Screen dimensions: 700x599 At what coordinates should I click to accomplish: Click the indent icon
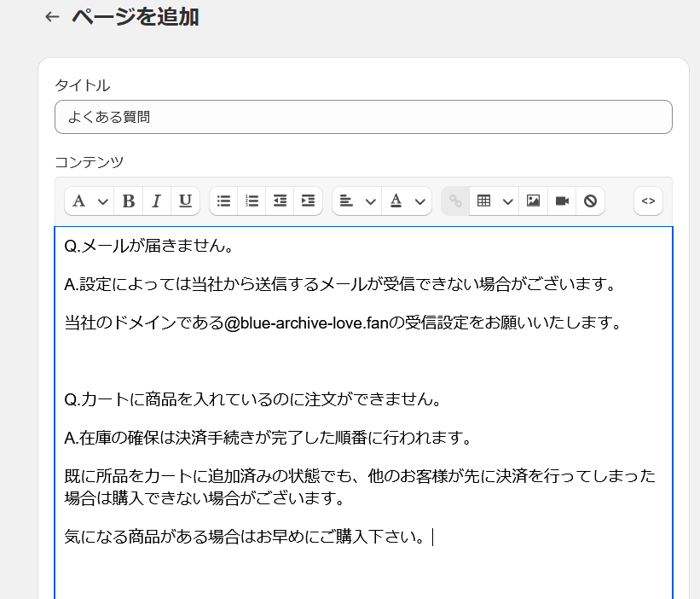[308, 201]
